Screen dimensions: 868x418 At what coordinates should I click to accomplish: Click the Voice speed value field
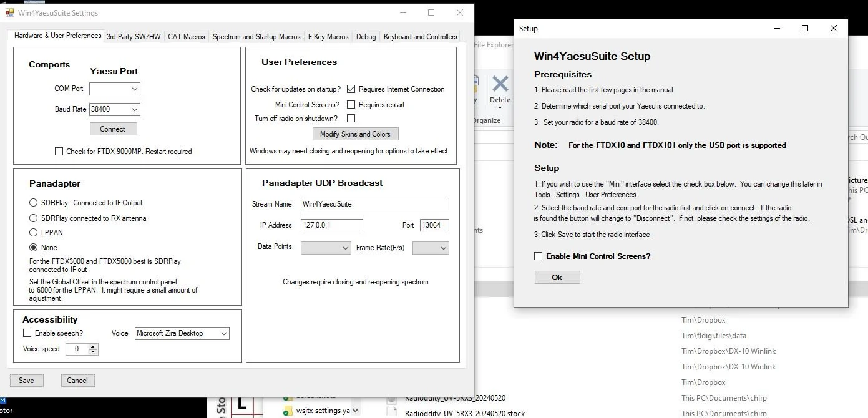tap(77, 349)
